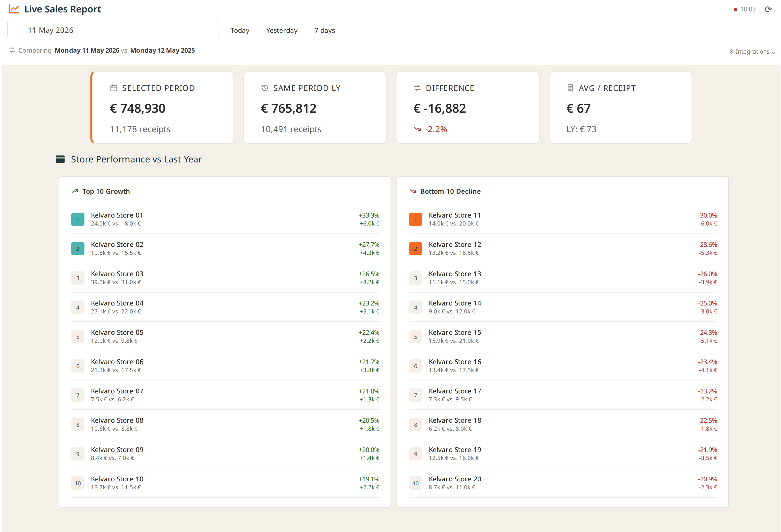Viewport: 781px width, 532px height.
Task: Click the teal rank 1 badge for Store 01
Action: click(78, 220)
